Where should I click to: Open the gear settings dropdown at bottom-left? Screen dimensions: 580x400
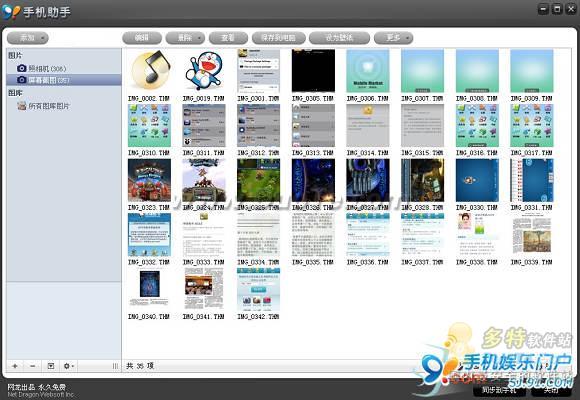click(68, 366)
